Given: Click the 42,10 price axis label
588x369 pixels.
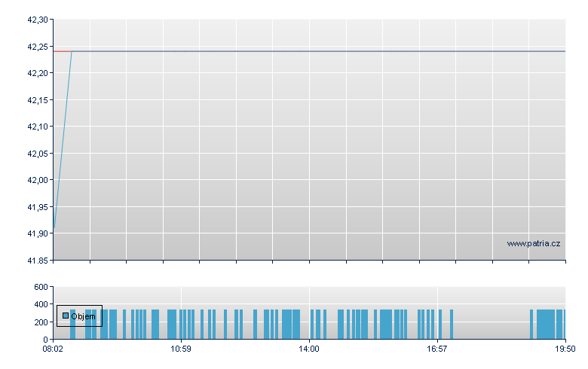Looking at the screenshot, I should click(38, 127).
